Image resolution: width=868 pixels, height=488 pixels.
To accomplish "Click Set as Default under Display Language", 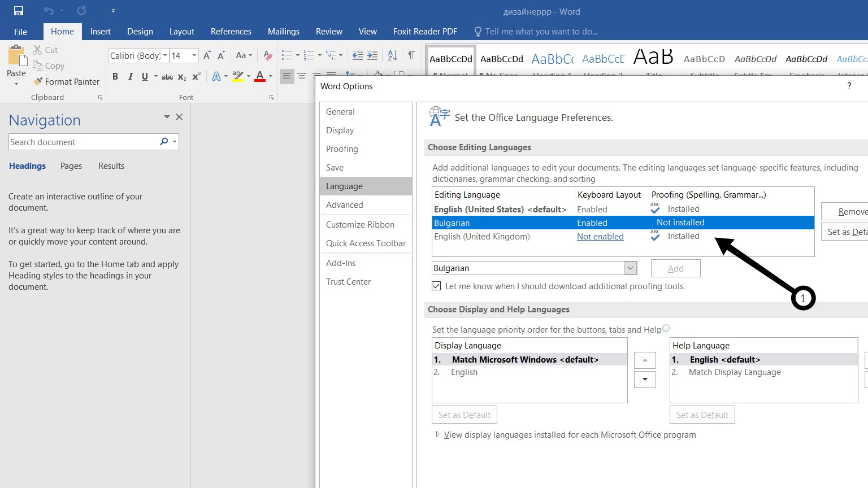I will coord(465,415).
